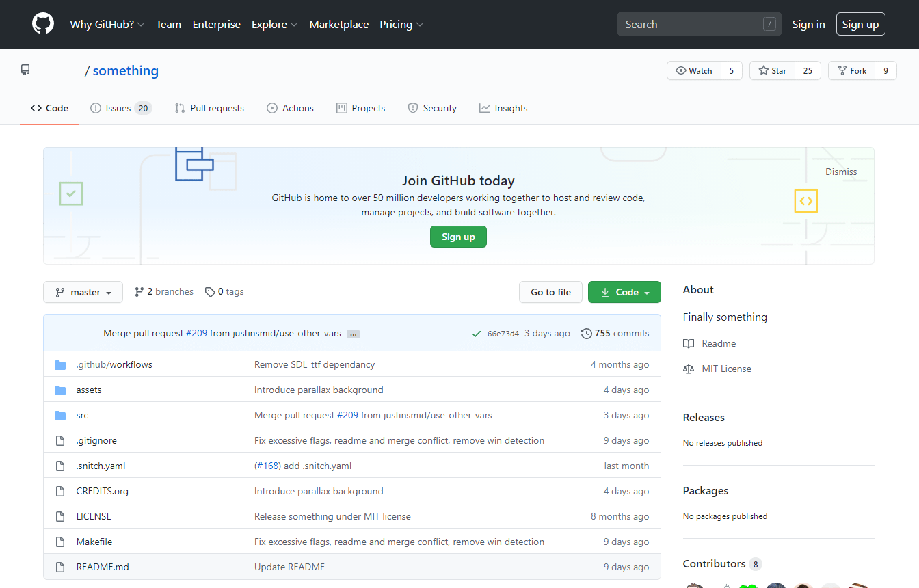919x588 pixels.
Task: Open the Makefile file name
Action: [x=94, y=542]
